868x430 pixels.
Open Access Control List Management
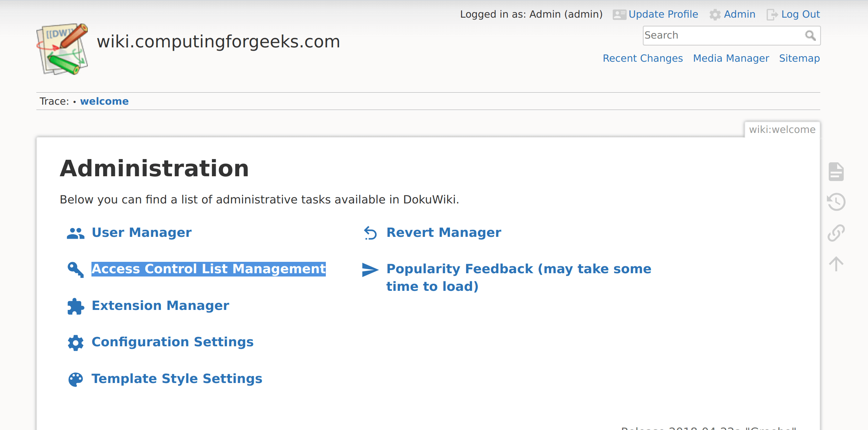[x=208, y=269]
